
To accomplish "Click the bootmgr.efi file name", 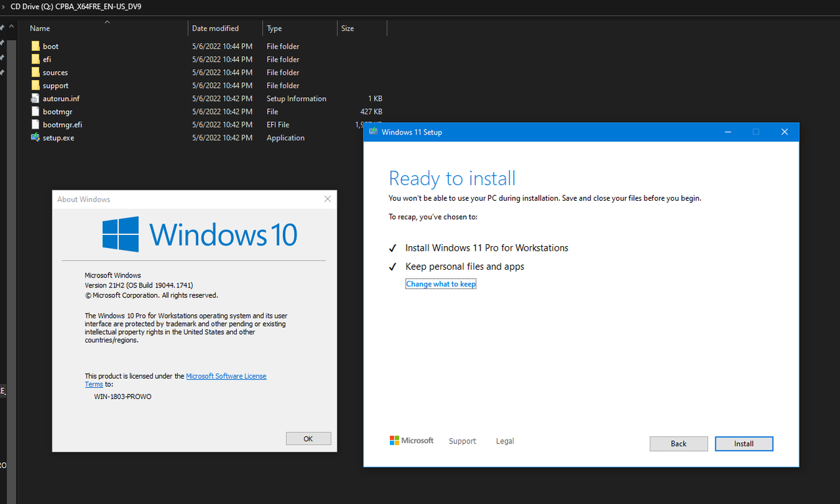I will point(62,125).
